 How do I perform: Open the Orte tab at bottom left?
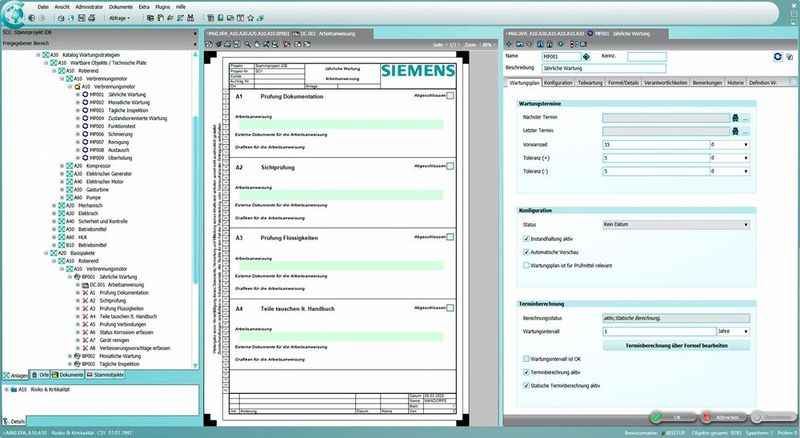(x=40, y=375)
